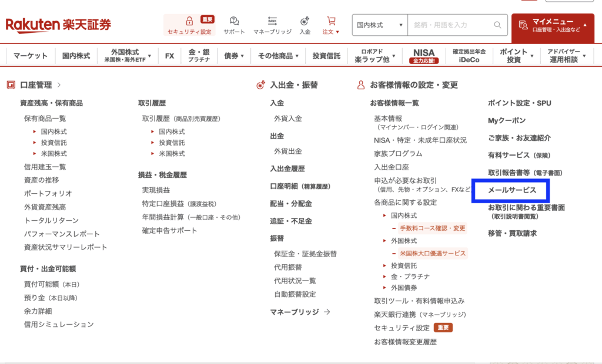Viewport: 602px width, 364px height.
Task: Open the マーケット tab
Action: coord(31,56)
